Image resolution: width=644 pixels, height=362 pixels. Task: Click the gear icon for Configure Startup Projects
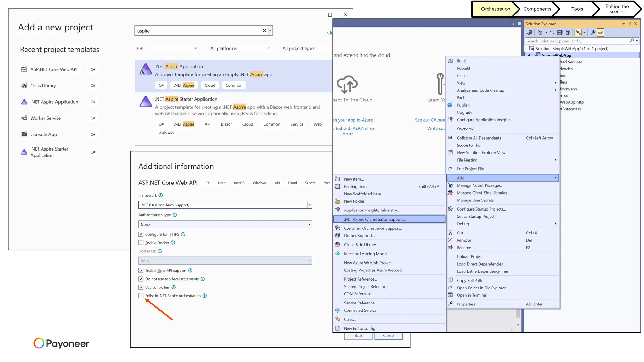pos(450,209)
